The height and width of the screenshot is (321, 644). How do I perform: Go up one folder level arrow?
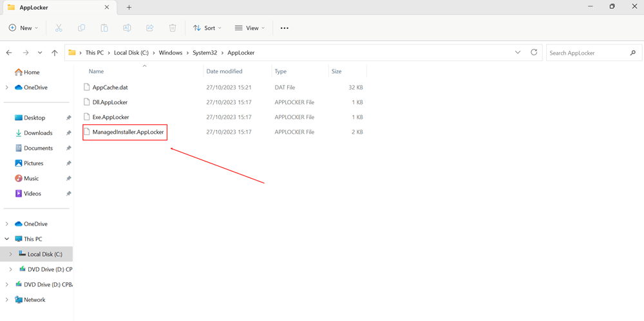click(x=55, y=53)
